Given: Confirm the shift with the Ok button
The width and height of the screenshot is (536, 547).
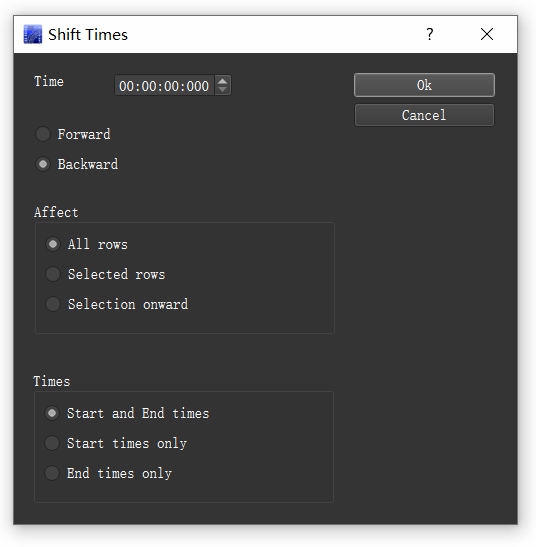Looking at the screenshot, I should tap(424, 85).
